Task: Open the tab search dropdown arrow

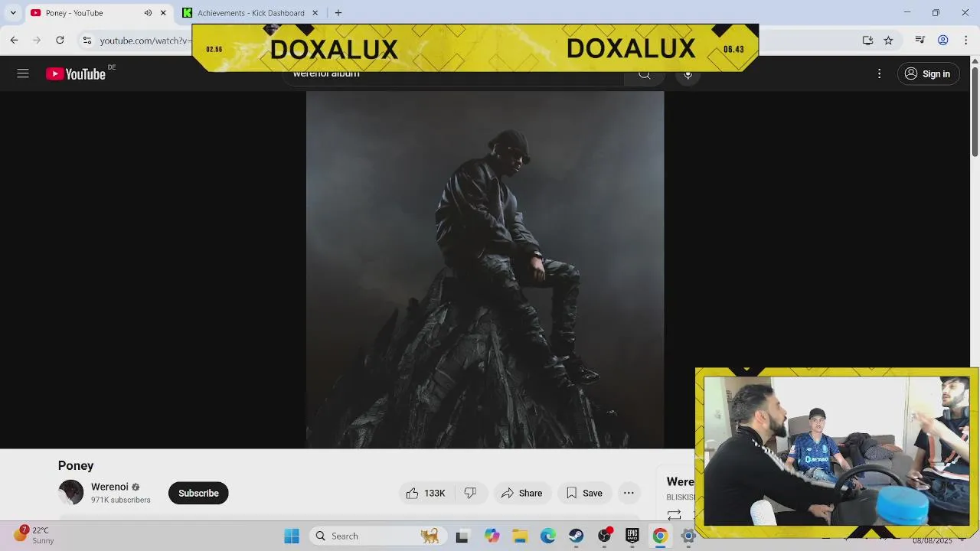Action: (13, 13)
